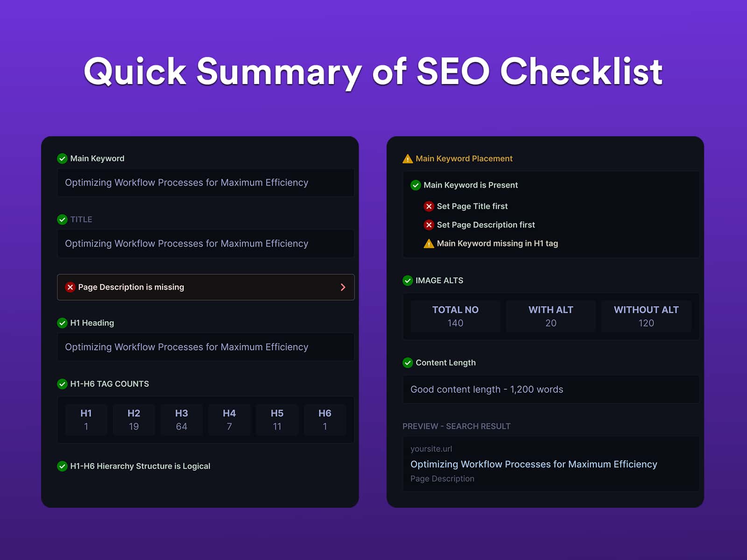The height and width of the screenshot is (560, 747).
Task: Click the check mark beside Main Keyword is Present
Action: [416, 185]
